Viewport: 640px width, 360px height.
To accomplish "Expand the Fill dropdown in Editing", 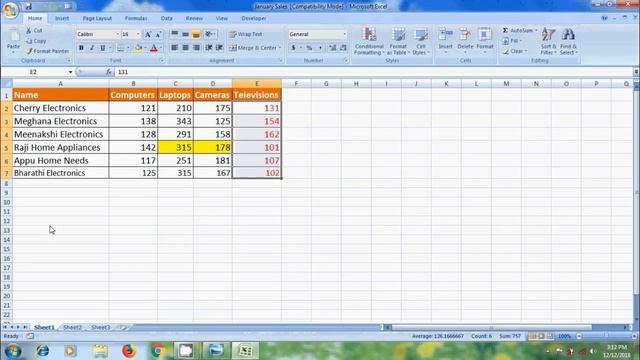I will pos(521,41).
